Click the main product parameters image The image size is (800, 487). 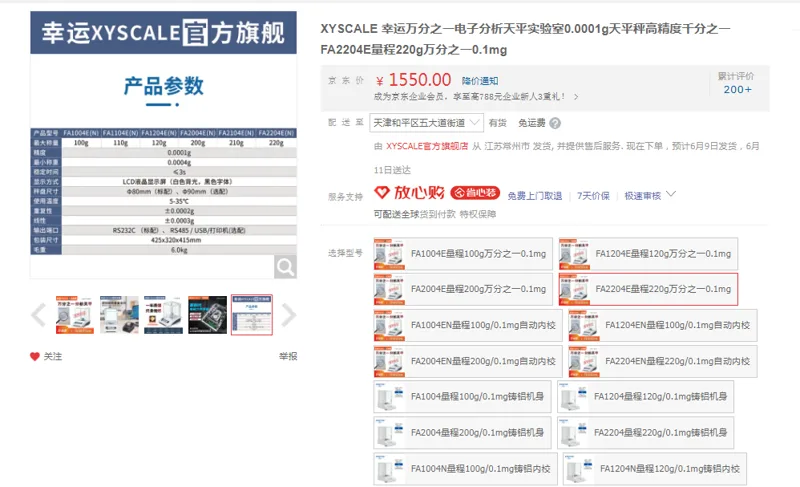click(163, 145)
